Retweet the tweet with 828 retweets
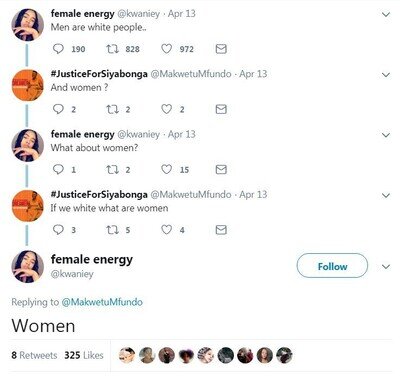This screenshot has width=400, height=376. tap(112, 49)
